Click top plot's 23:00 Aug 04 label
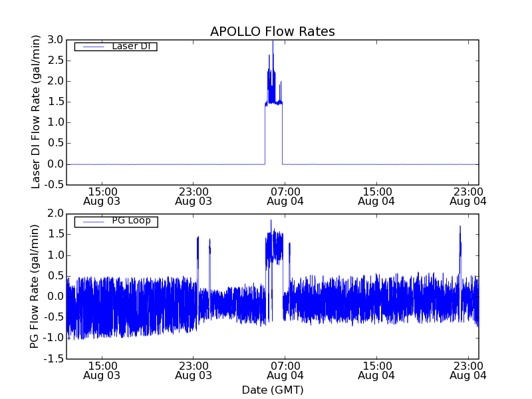This screenshot has height=399, width=532. (468, 197)
